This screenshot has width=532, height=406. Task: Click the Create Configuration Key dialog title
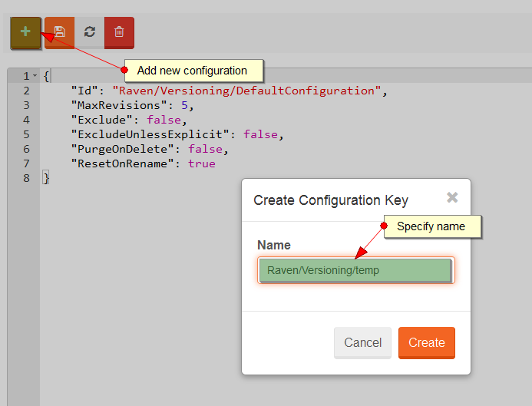click(331, 200)
